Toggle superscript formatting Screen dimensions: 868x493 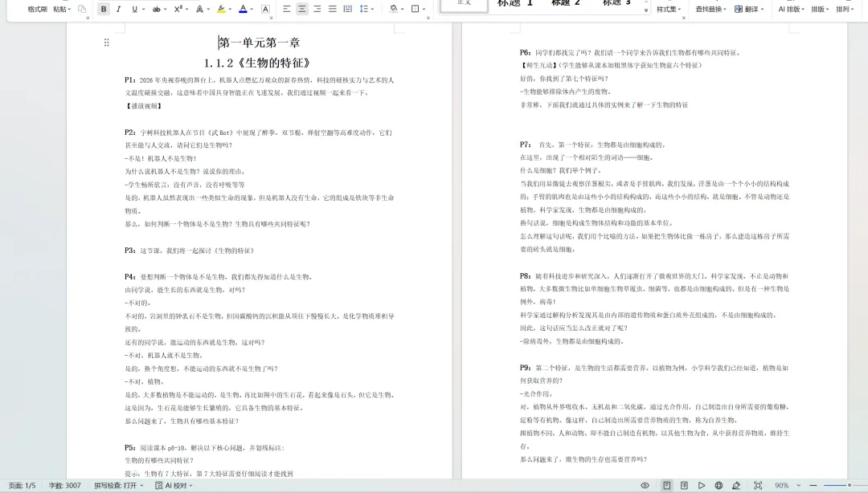click(178, 9)
